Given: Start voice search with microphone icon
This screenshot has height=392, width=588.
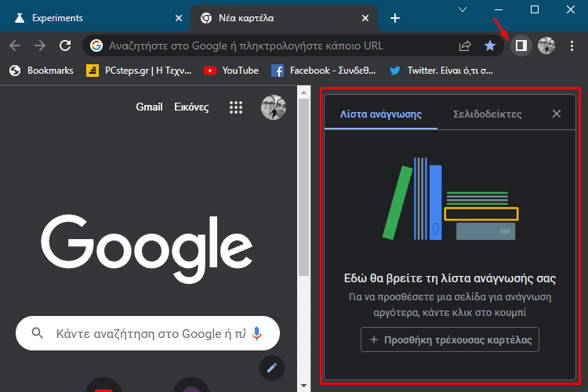Looking at the screenshot, I should (257, 333).
